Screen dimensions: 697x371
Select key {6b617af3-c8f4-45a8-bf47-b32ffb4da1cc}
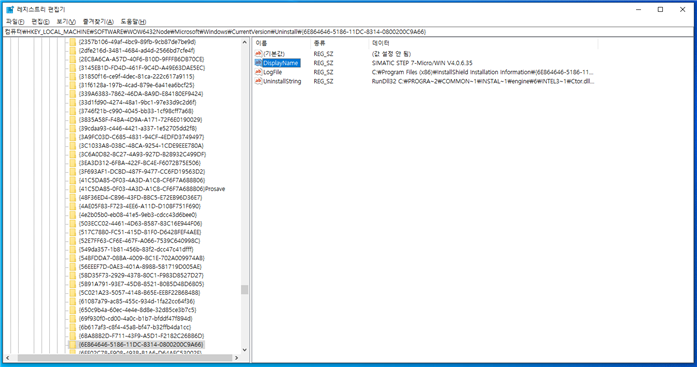(135, 327)
